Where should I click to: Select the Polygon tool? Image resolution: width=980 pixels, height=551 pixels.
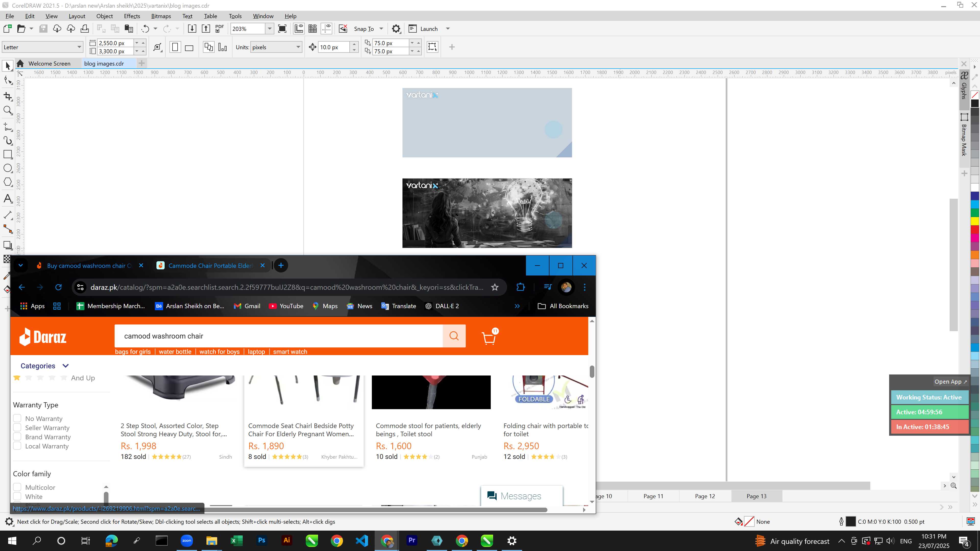8,182
